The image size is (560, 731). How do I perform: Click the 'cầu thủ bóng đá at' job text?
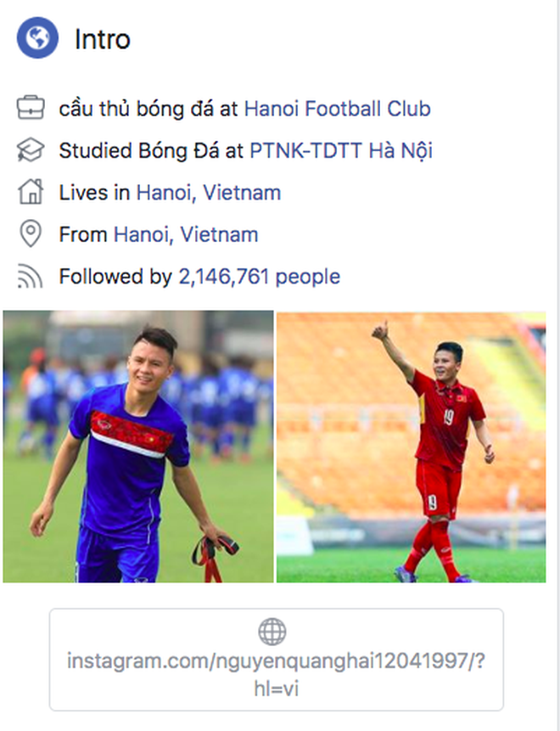tap(148, 109)
